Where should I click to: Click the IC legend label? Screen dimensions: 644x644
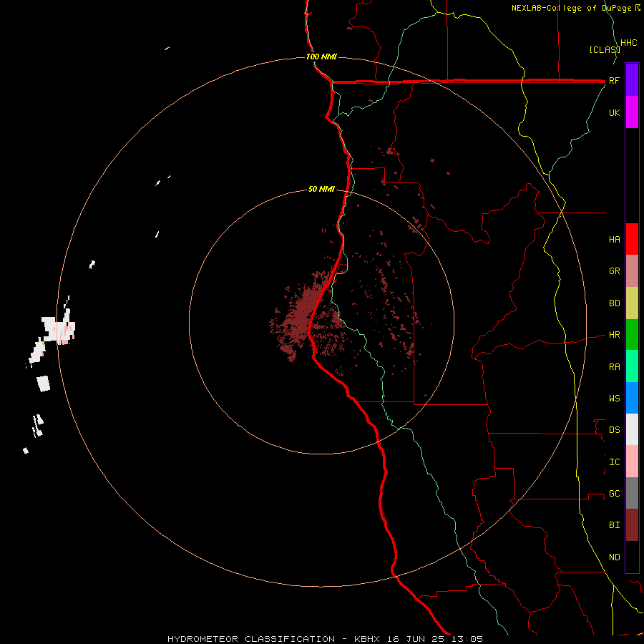tap(614, 462)
